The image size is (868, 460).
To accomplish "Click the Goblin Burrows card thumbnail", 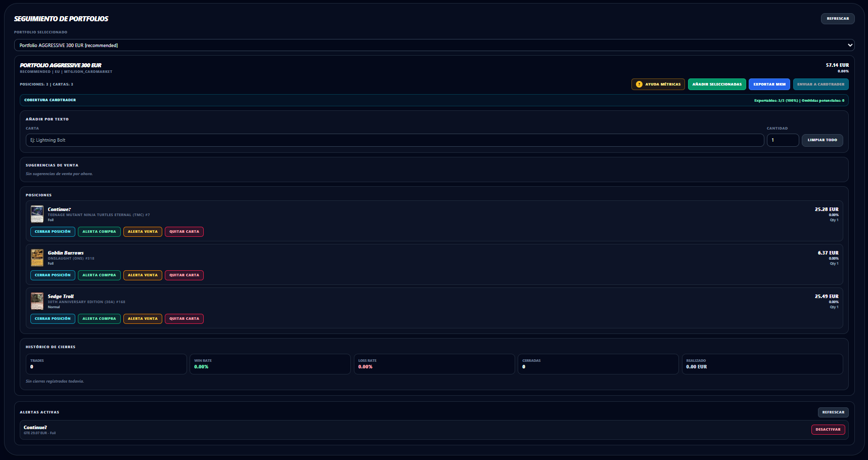I will tap(37, 258).
